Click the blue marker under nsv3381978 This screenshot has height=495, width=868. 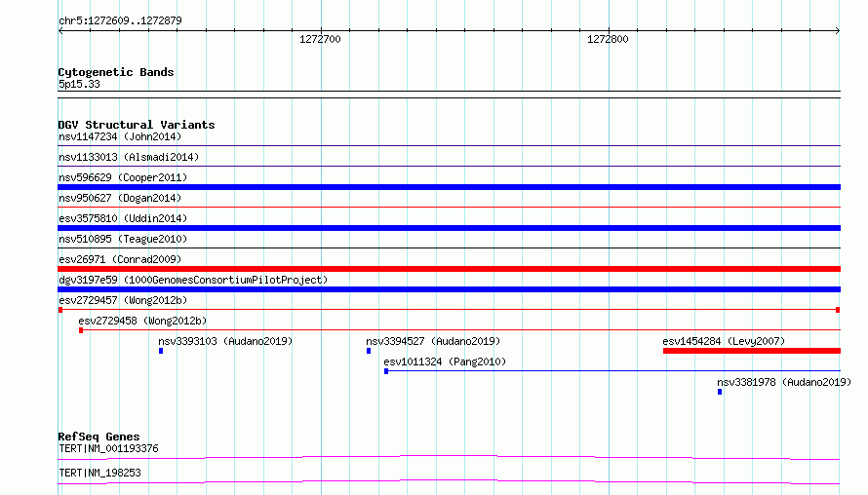(720, 392)
